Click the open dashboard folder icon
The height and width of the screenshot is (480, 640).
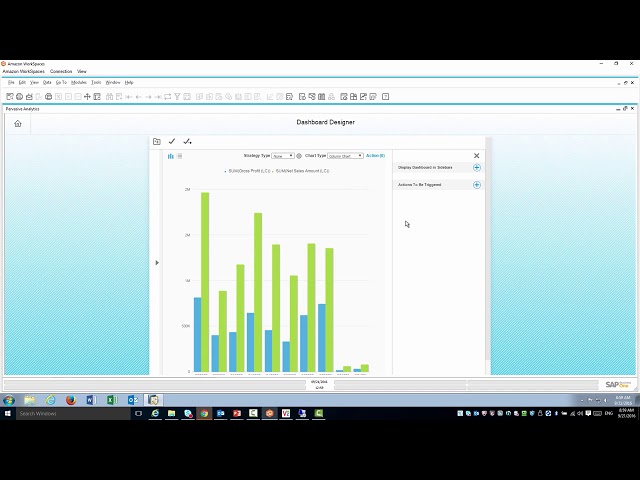coord(157,141)
